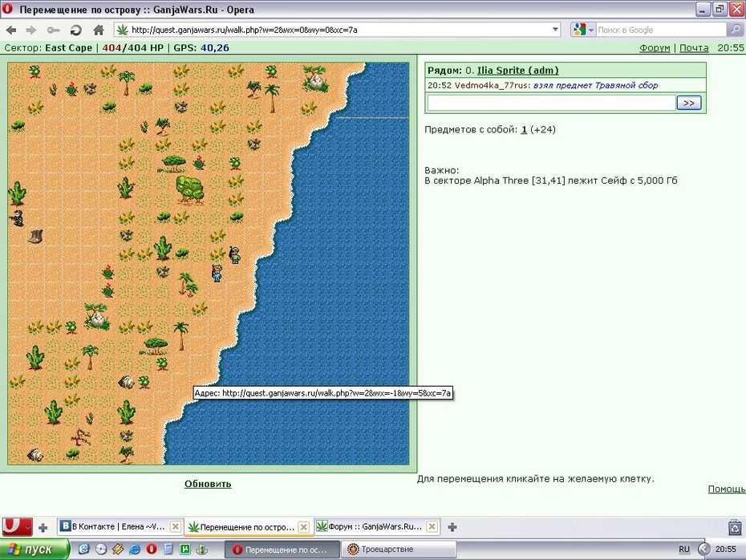Screen dimensions: 746x560
Task: Launch Opera from the quick launch icon
Action: pyautogui.click(x=152, y=549)
